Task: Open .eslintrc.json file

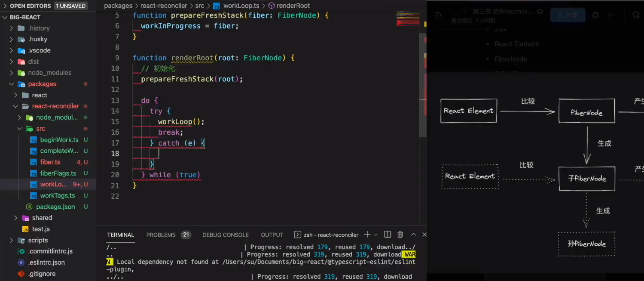Action: [46, 262]
